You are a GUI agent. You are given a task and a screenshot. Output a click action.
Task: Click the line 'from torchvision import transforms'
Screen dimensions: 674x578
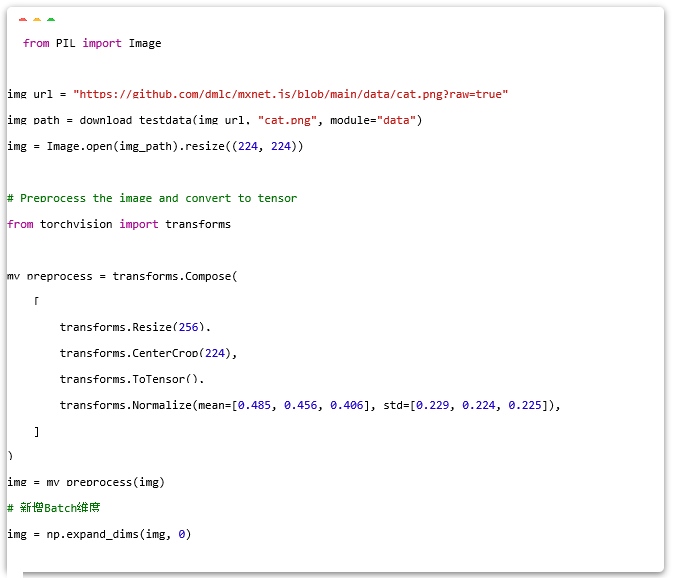[x=119, y=224]
